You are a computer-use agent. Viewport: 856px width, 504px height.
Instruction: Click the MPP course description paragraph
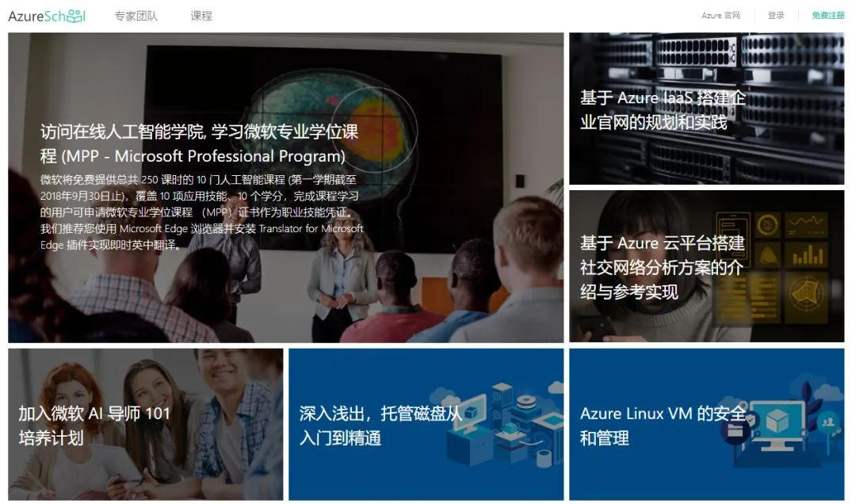(202, 212)
